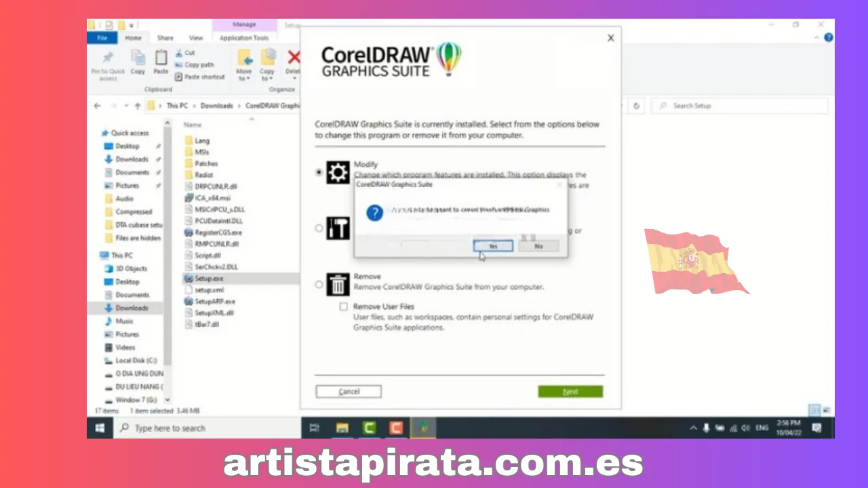Select the Patches folder in the file list
868x488 pixels.
(x=206, y=163)
